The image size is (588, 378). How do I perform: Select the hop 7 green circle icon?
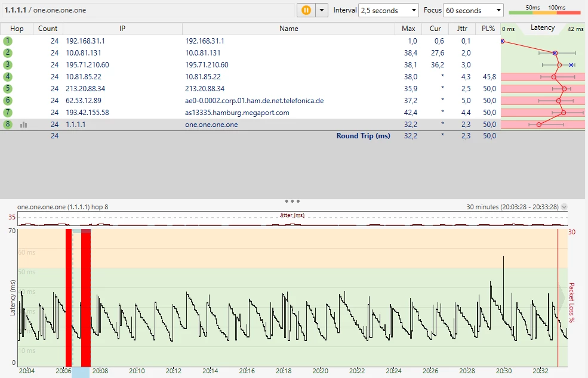pos(7,113)
